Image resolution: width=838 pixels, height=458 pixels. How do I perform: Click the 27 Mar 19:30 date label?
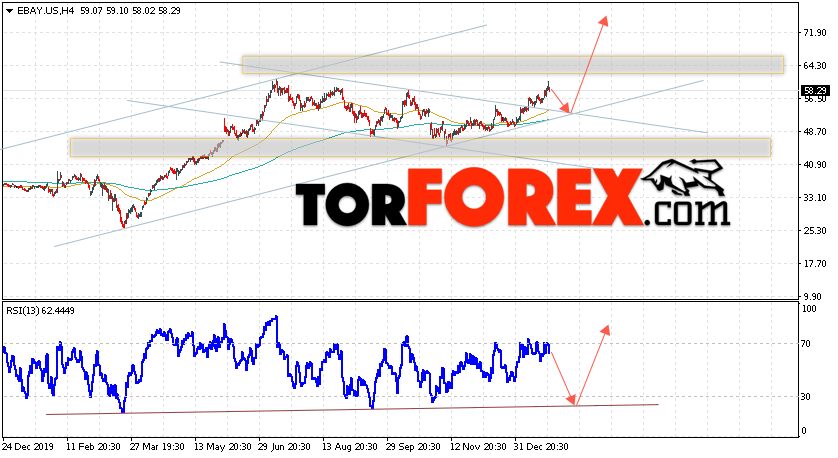click(157, 447)
